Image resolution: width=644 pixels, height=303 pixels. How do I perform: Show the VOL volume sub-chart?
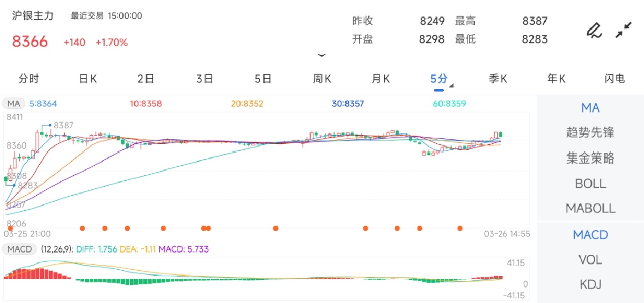click(590, 260)
